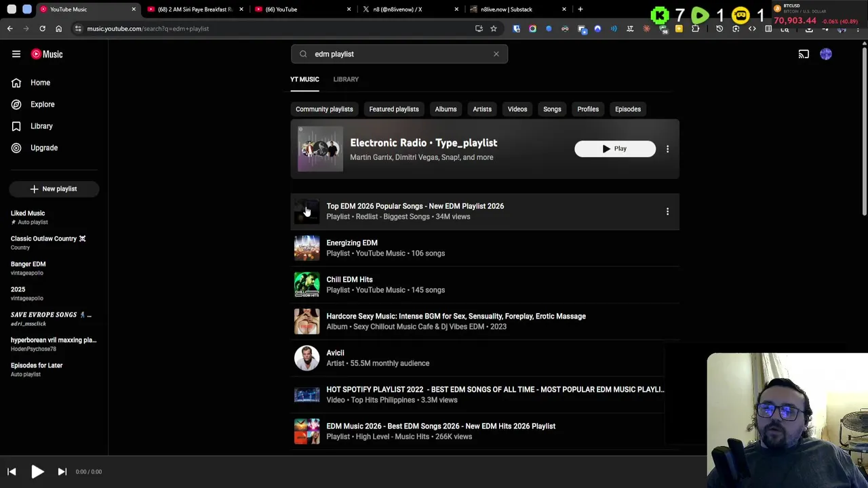Viewport: 868px width, 488px height.
Task: Filter by Albums chip
Action: pyautogui.click(x=446, y=109)
